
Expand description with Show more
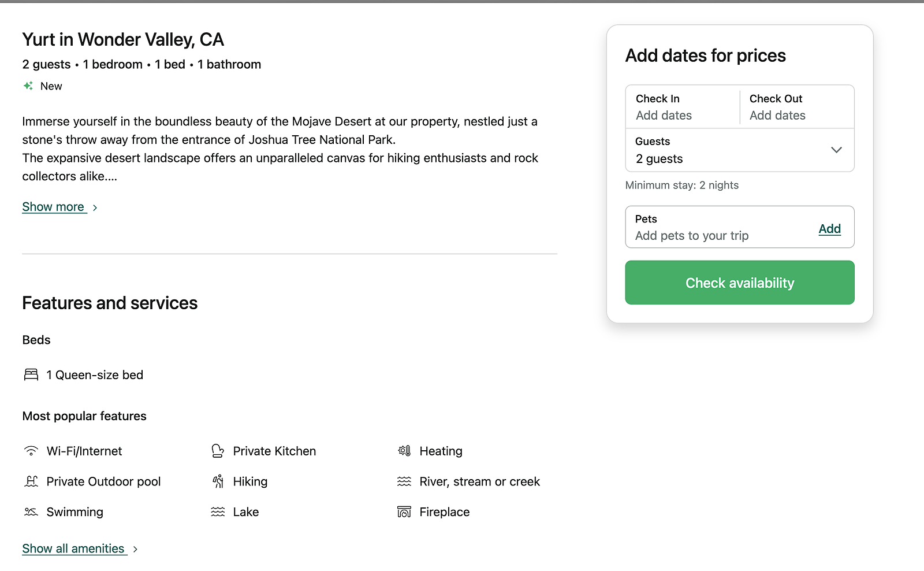point(54,207)
